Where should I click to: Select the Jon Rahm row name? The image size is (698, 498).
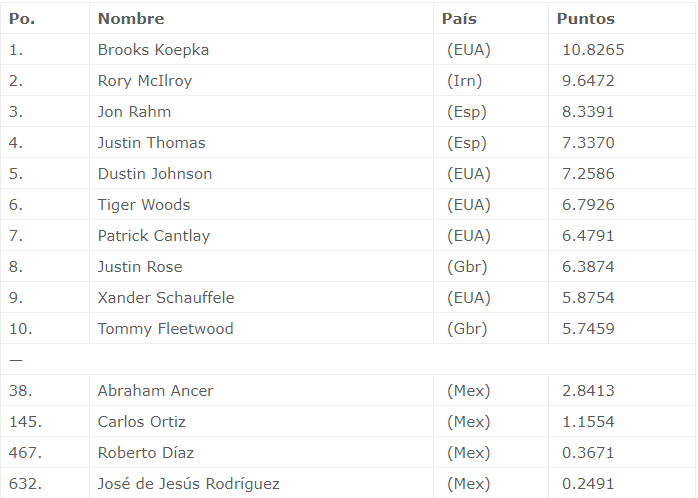[134, 112]
